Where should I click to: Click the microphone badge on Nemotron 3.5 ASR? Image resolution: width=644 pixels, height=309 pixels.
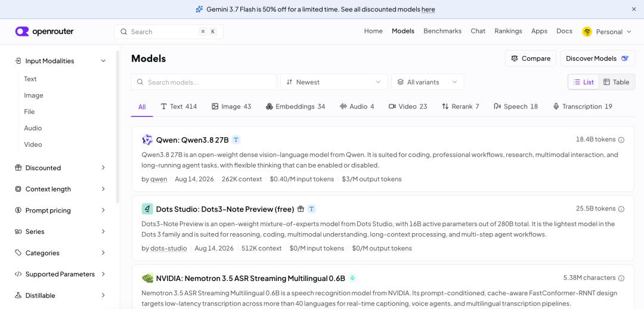point(352,278)
